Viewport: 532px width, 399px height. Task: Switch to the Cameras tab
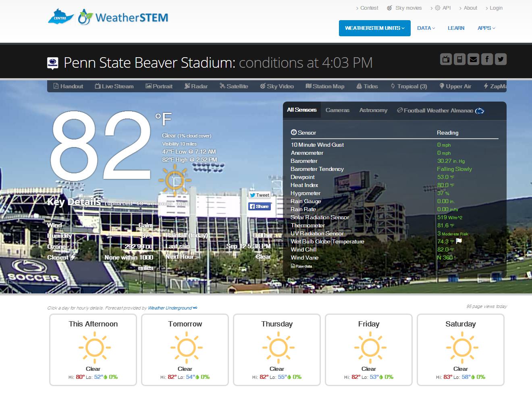pos(337,110)
